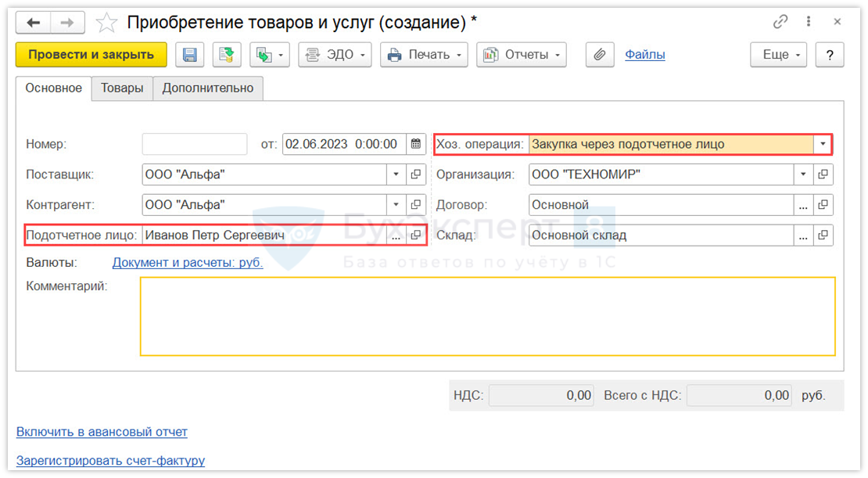This screenshot has height=478, width=868.
Task: Add document to favorites with star icon
Action: click(106, 23)
